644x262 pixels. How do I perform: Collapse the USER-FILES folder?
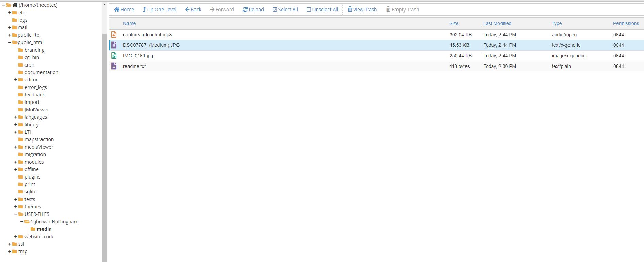click(x=16, y=214)
